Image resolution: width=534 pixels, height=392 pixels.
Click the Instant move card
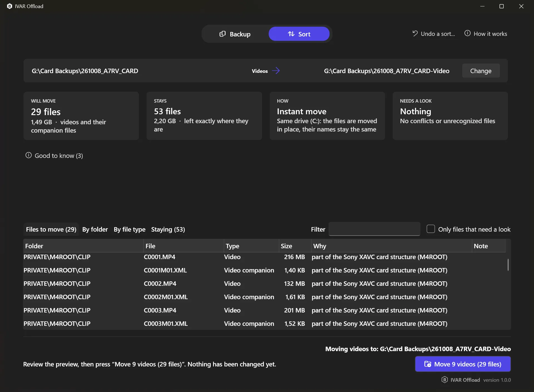pyautogui.click(x=327, y=116)
